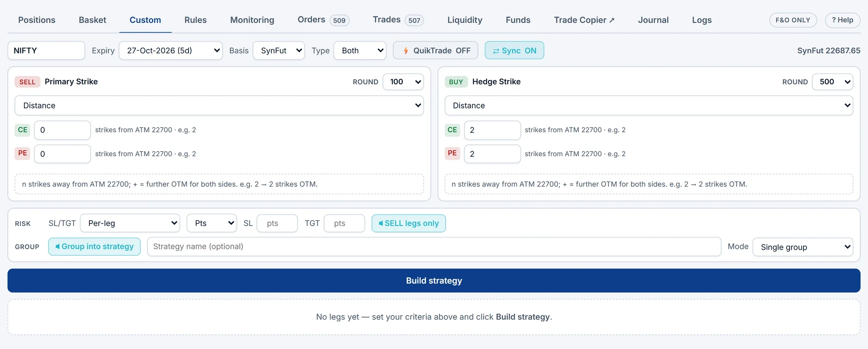This screenshot has width=868, height=349.
Task: Click the Hedge Strike BUY badge
Action: coord(456,82)
